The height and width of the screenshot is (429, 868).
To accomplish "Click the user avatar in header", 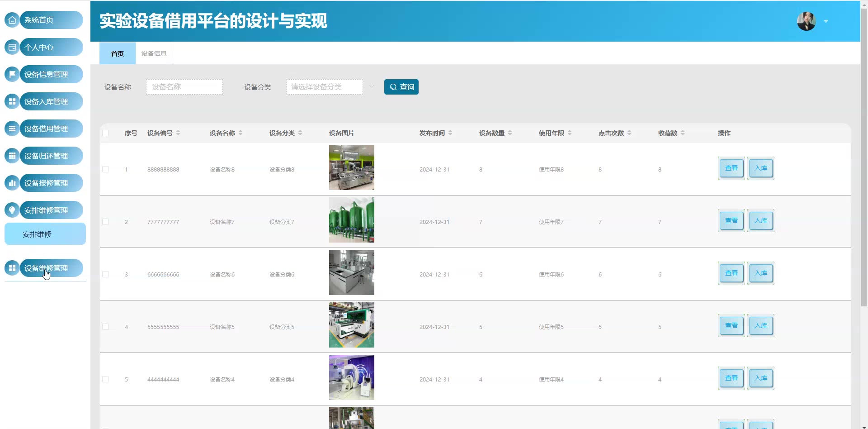I will pos(806,21).
